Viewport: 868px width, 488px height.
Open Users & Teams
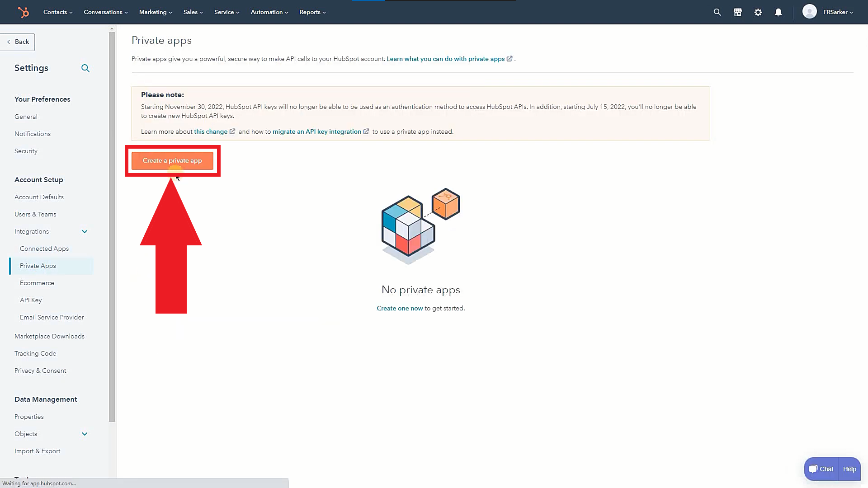(x=35, y=214)
